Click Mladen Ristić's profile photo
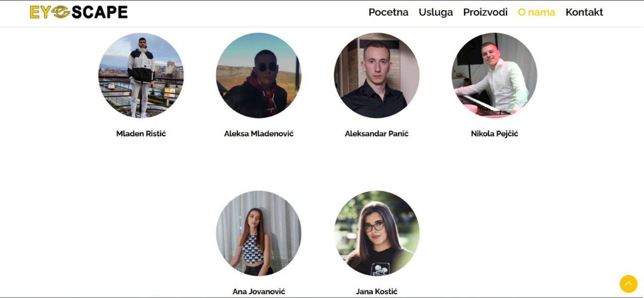 click(x=141, y=76)
